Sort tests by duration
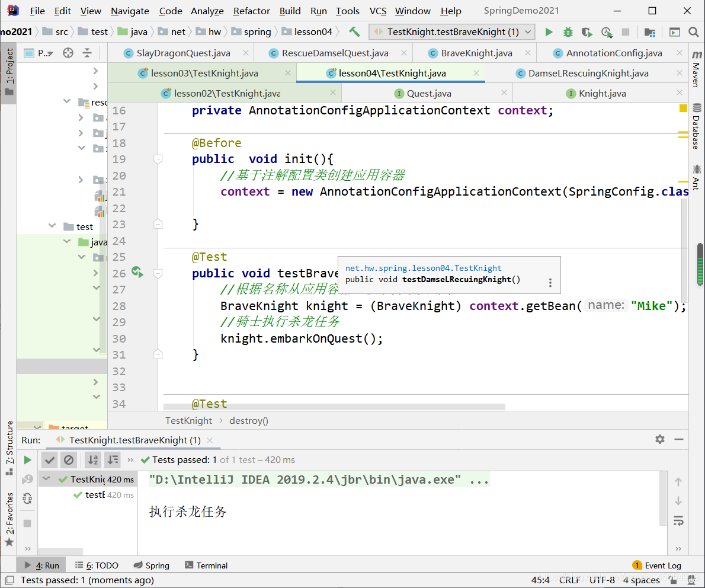705x588 pixels. pos(113,460)
